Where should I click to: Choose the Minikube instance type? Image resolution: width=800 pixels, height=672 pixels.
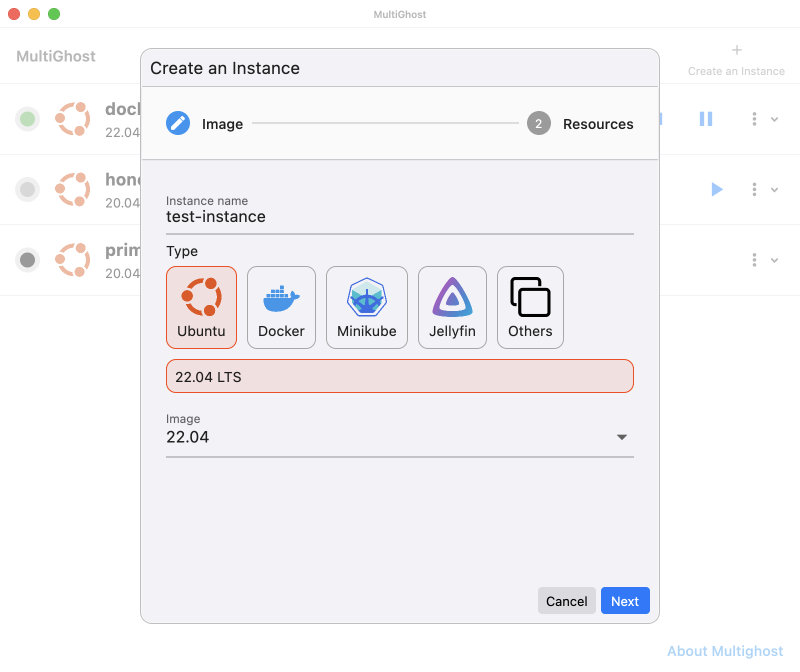[367, 307]
